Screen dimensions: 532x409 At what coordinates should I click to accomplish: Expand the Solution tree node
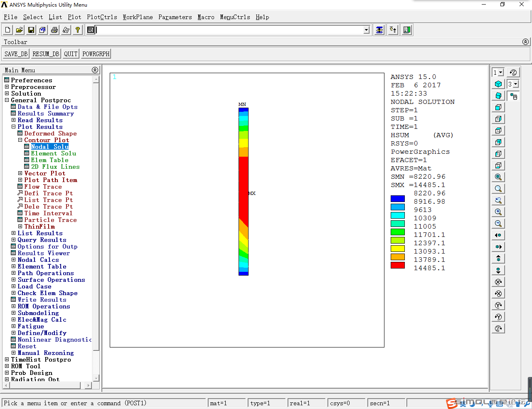click(7, 94)
